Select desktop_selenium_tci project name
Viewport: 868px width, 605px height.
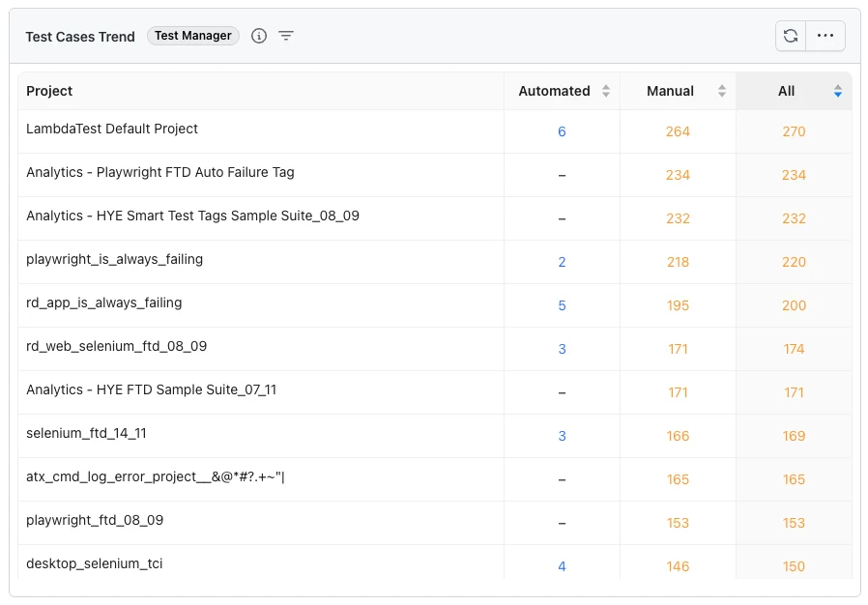click(94, 563)
